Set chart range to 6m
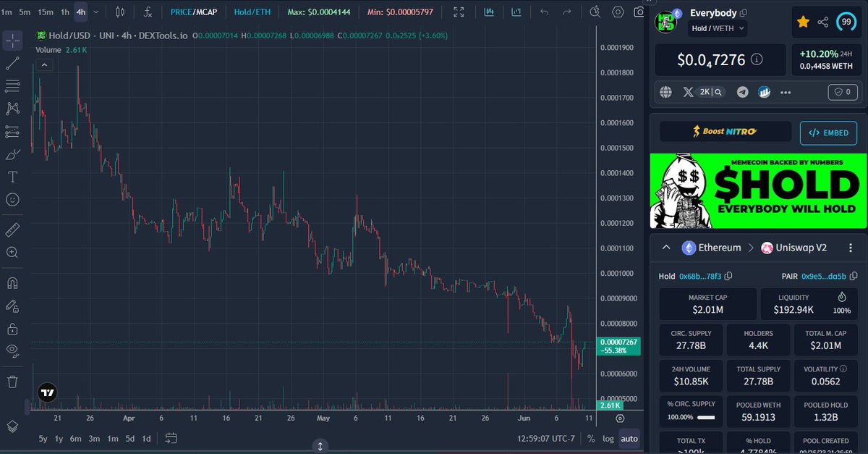This screenshot has height=454, width=868. tap(76, 438)
